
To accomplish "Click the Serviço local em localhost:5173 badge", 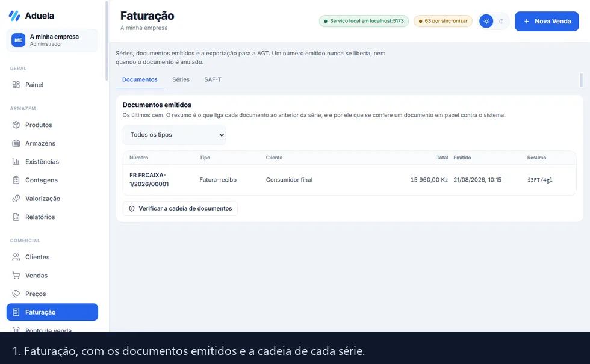I will tap(364, 21).
